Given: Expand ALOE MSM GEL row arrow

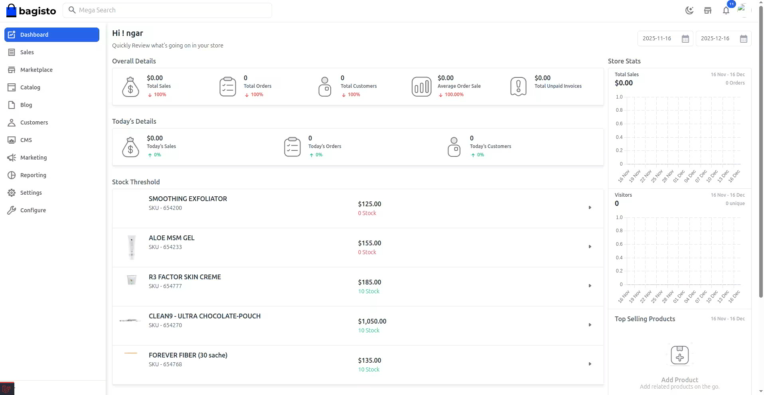Looking at the screenshot, I should tap(590, 246).
